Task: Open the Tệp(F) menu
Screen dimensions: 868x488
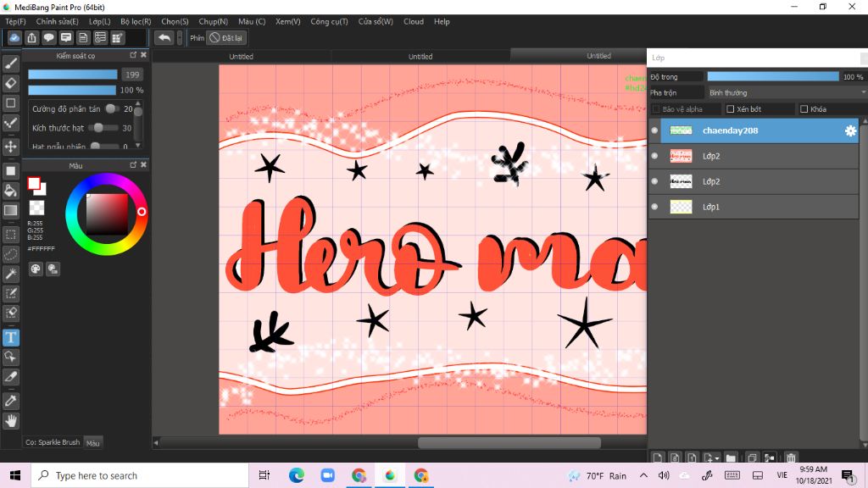Action: coord(15,21)
